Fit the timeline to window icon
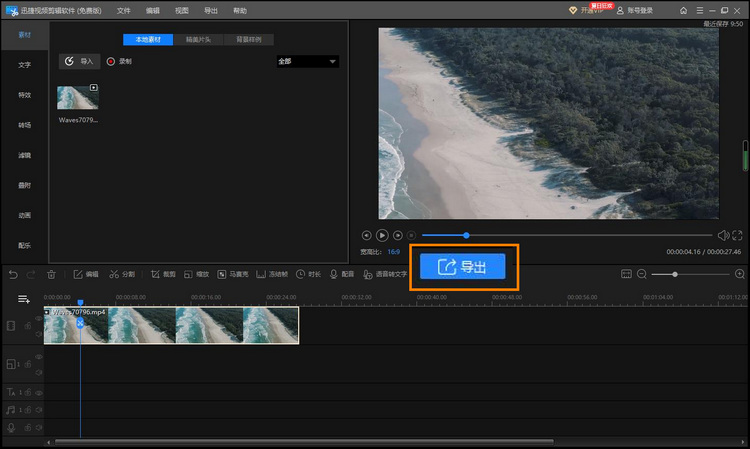750x449 pixels. (x=626, y=274)
